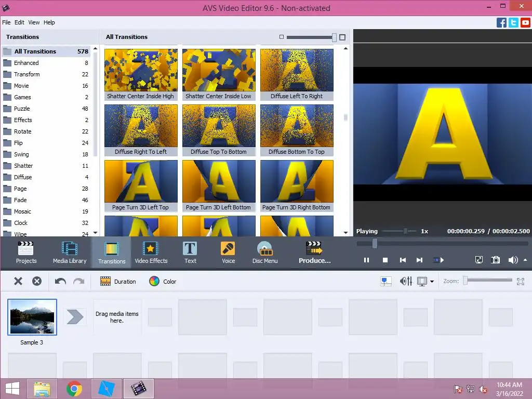This screenshot has height=399, width=532.
Task: Adjust the timeline Zoom slider
Action: [x=488, y=280]
